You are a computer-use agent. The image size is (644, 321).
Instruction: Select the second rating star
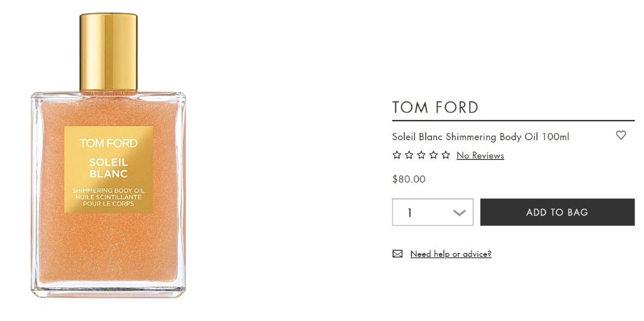(408, 155)
